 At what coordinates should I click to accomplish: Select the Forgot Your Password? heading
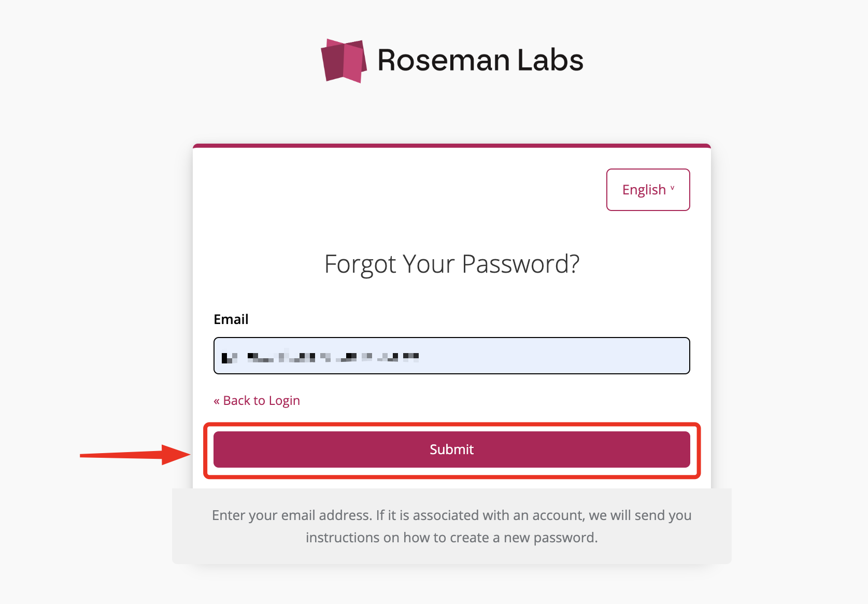click(x=451, y=264)
